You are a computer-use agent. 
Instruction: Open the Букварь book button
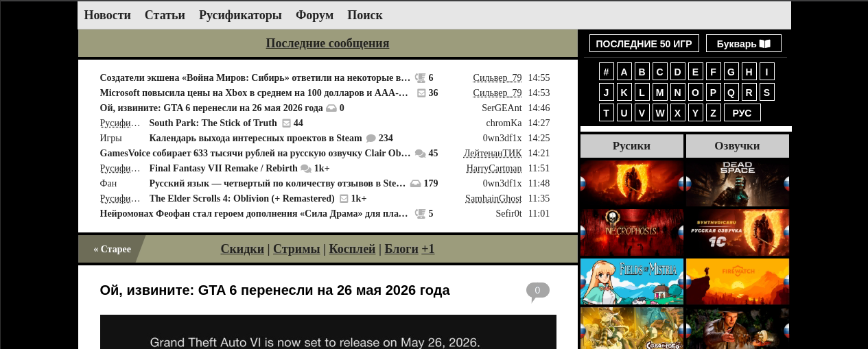[743, 44]
